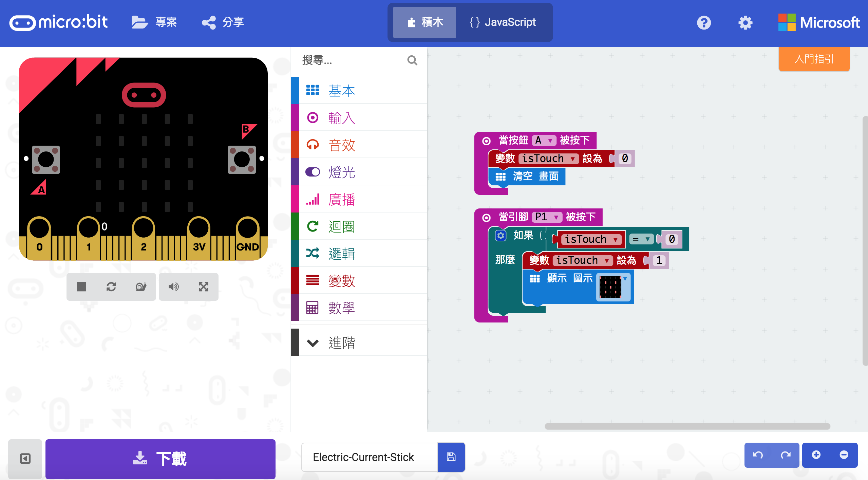Open button A dropdown in 當按鈕 block
Image resolution: width=868 pixels, height=480 pixels.
tap(544, 140)
